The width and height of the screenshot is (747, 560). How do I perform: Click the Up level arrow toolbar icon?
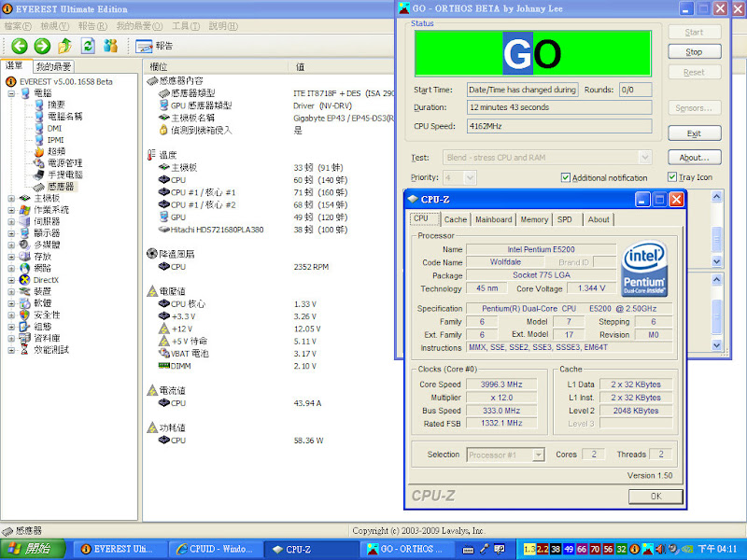tap(65, 46)
